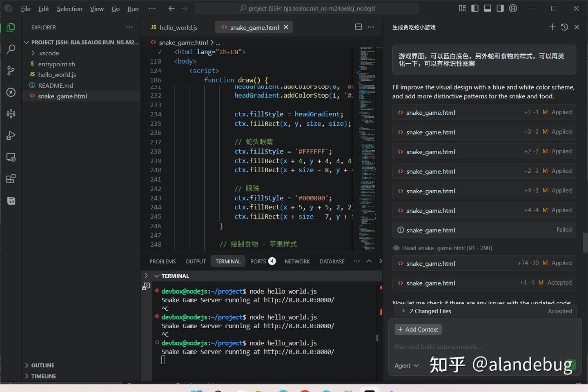Open the Run and Debug view
This screenshot has width=588, height=392.
pos(11,136)
